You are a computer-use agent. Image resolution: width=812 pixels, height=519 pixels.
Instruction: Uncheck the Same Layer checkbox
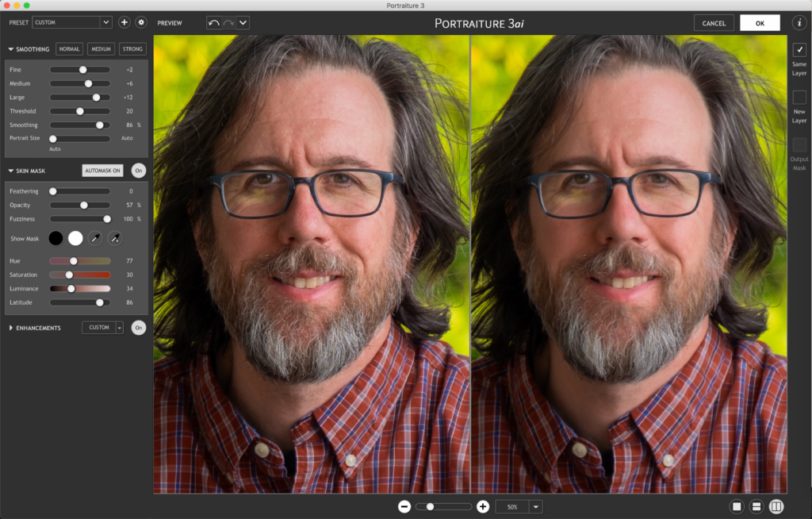(799, 49)
